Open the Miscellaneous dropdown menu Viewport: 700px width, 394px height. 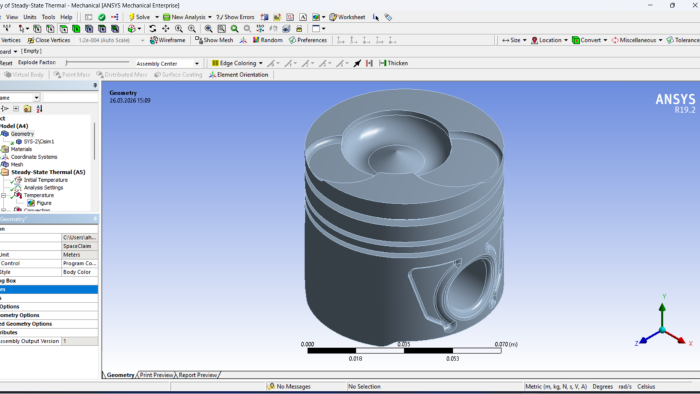[637, 40]
